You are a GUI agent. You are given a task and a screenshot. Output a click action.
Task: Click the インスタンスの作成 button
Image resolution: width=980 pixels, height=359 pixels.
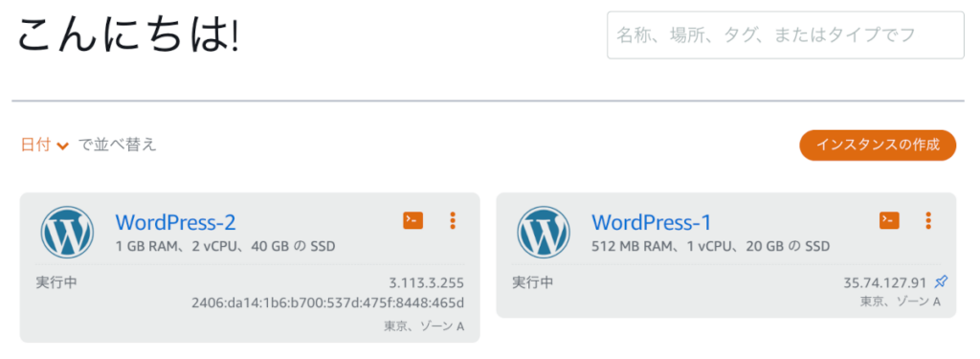click(878, 146)
